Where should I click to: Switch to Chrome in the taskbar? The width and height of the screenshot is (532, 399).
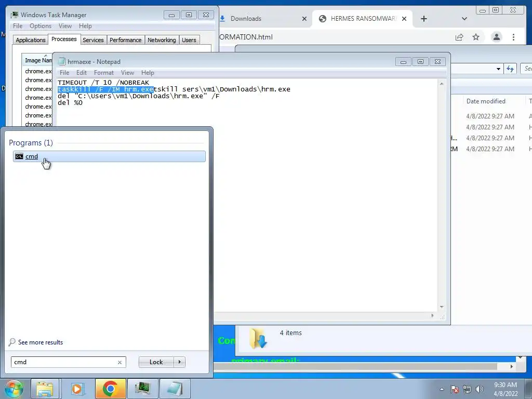tap(110, 389)
